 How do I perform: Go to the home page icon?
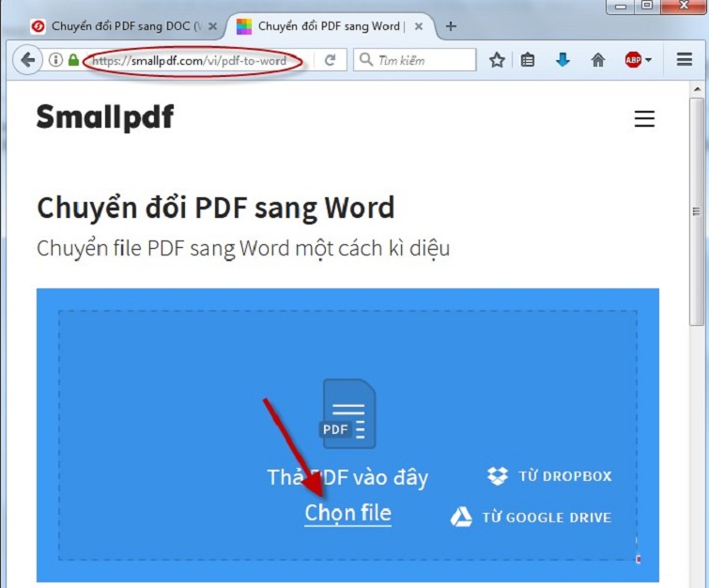(x=597, y=60)
